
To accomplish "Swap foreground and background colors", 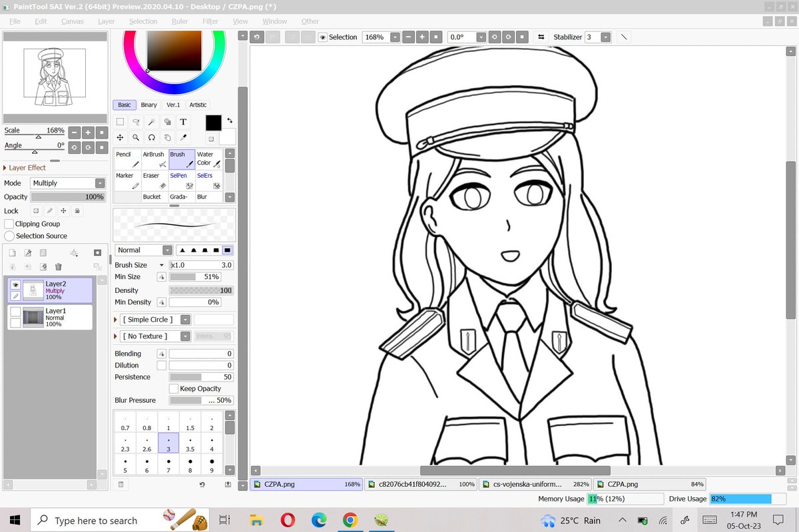I will (x=230, y=121).
